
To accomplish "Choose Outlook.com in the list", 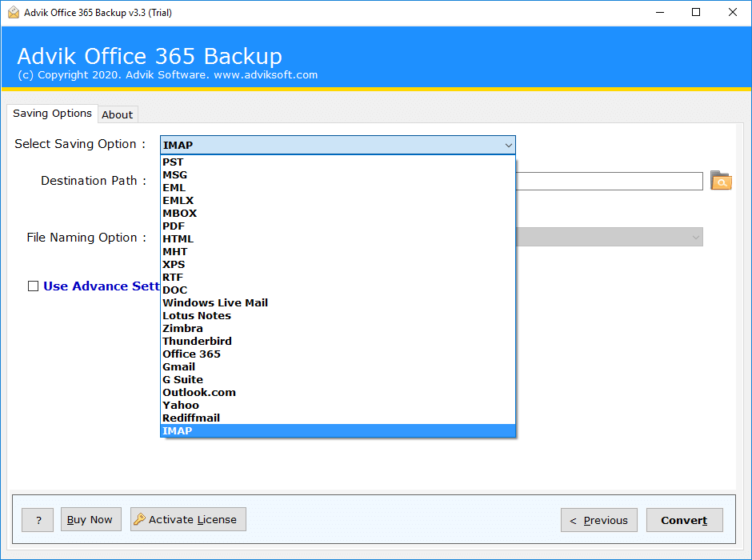I will [338, 392].
